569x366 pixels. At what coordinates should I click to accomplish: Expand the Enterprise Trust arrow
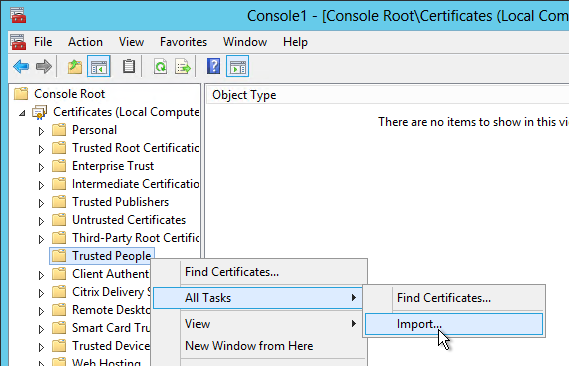[x=41, y=167]
